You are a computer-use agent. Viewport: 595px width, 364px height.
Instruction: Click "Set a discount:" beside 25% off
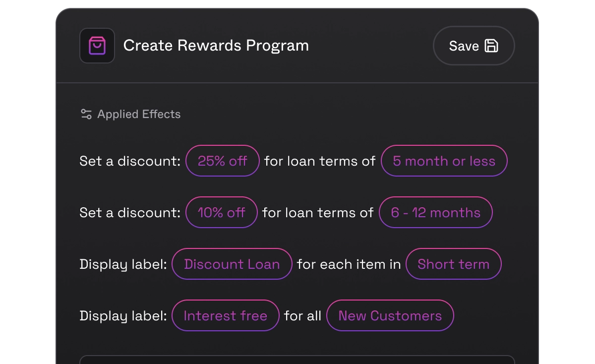pos(130,161)
